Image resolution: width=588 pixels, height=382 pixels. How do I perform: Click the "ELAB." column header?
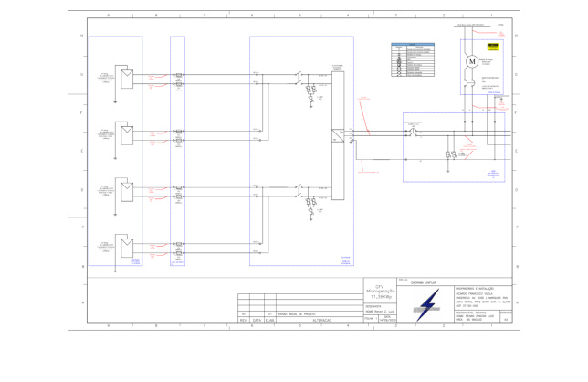tap(270, 320)
